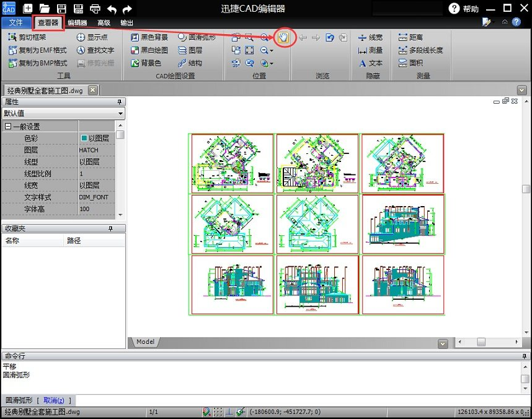Click the print icon in title bar
The image size is (532, 419).
(x=95, y=9)
